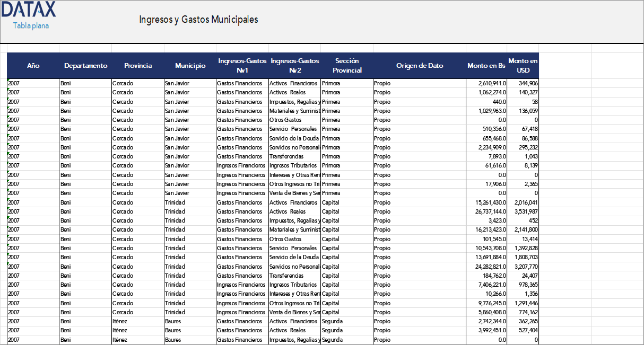Click the first "San Javier" municipality cell

point(178,83)
